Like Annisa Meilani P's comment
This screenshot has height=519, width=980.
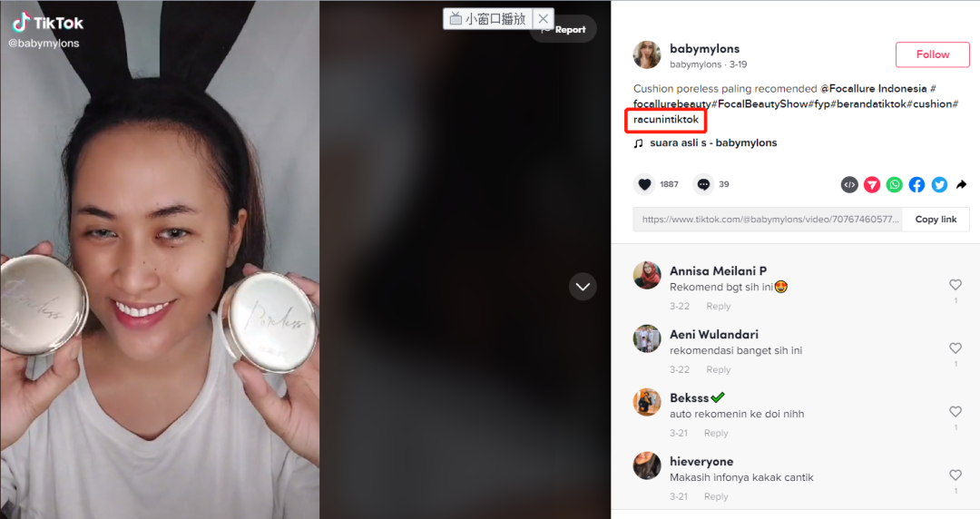click(x=955, y=285)
